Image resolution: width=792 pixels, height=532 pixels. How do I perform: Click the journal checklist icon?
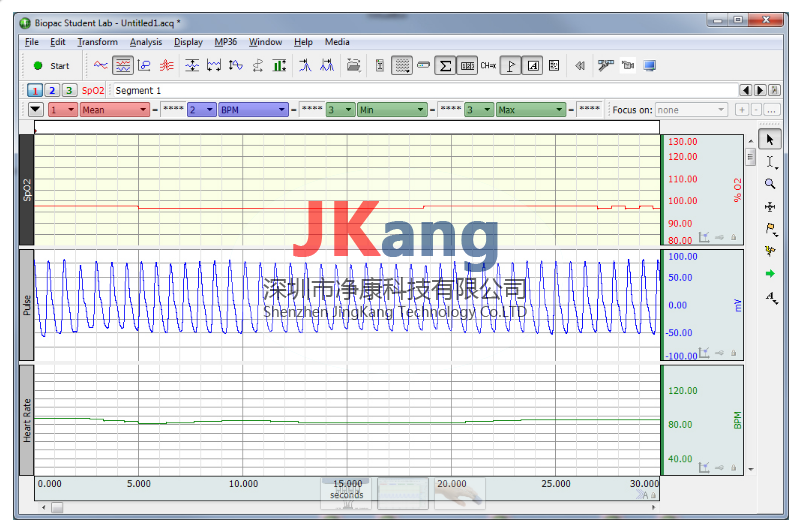pos(554,65)
